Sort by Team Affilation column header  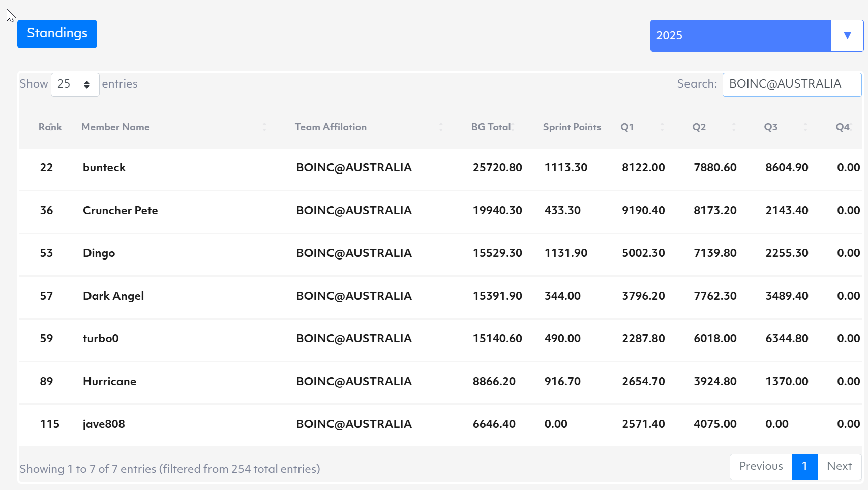(x=331, y=127)
